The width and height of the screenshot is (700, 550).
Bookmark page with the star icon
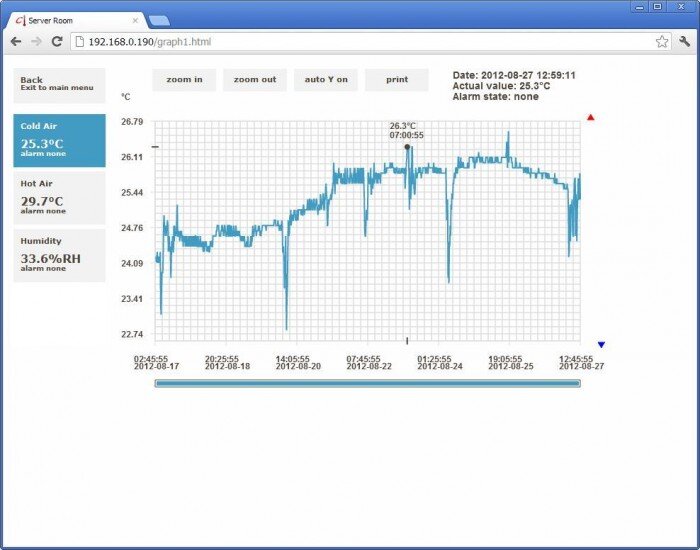pyautogui.click(x=661, y=41)
